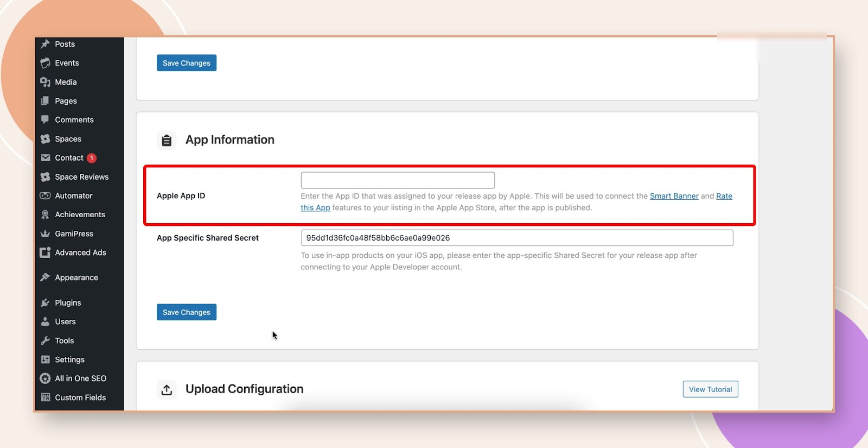Click the App Information clipboard icon

tap(167, 140)
